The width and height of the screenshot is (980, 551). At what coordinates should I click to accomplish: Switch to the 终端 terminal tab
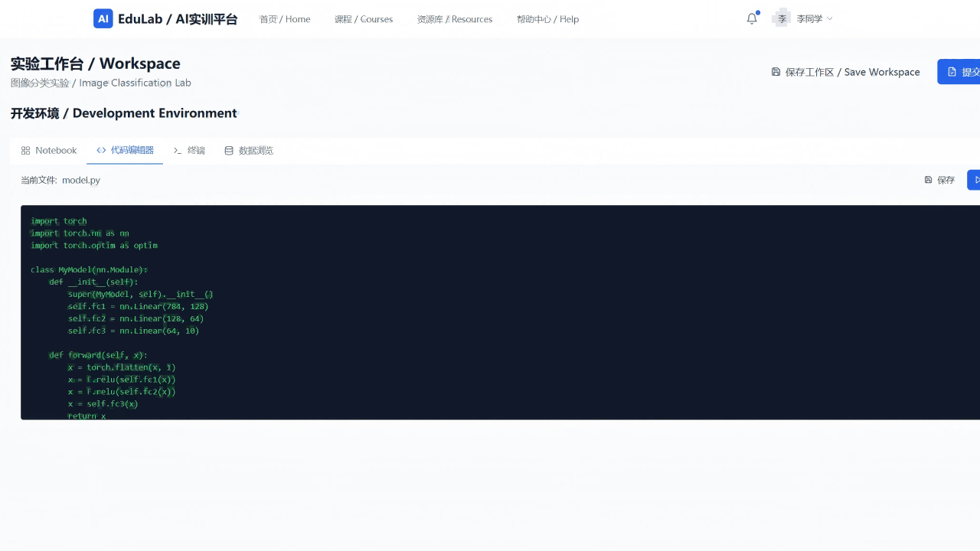coord(189,151)
